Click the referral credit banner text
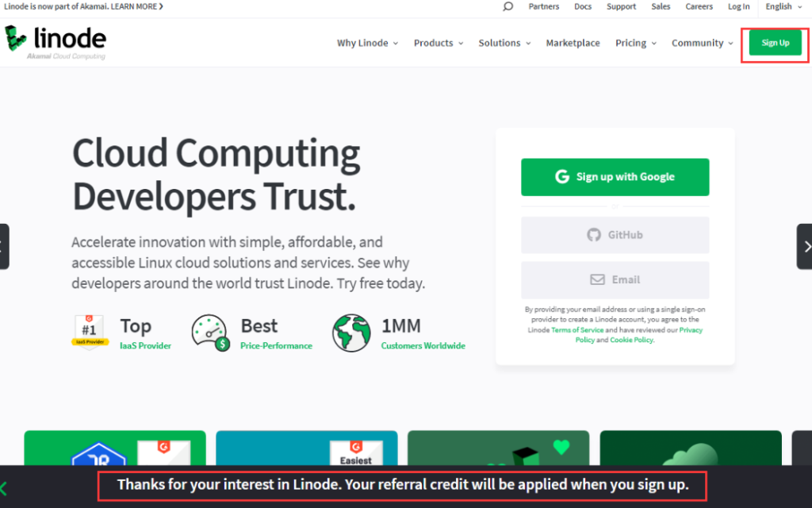Screen dimensions: 812x508 (402, 485)
